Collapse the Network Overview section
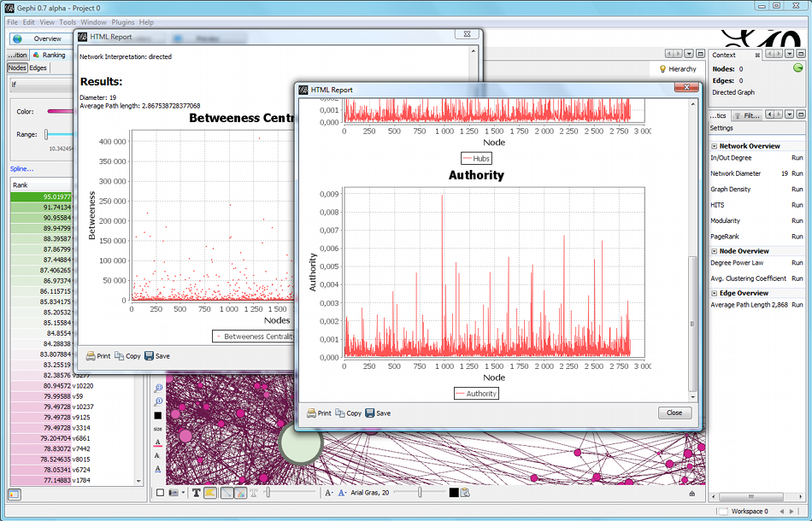Viewport: 812px width, 521px height. pyautogui.click(x=714, y=147)
